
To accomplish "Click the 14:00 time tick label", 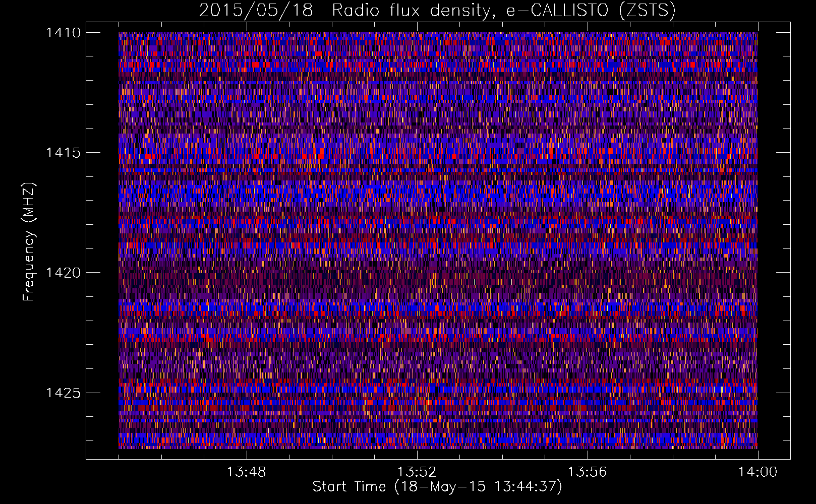I will point(757,472).
